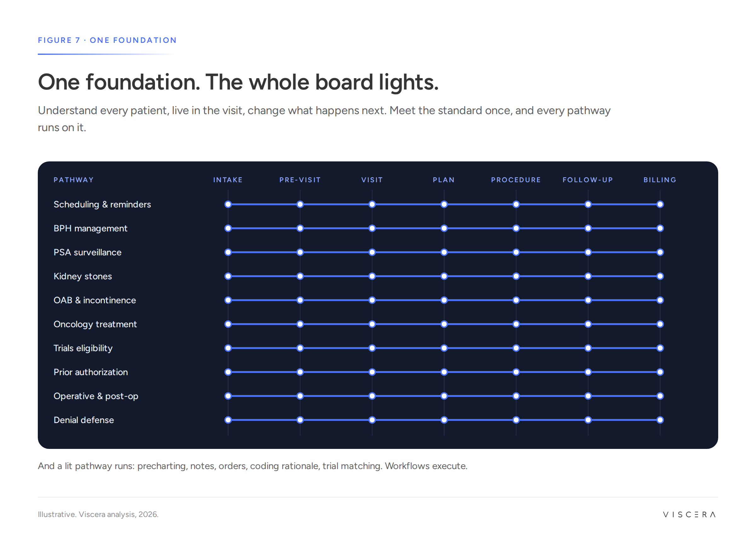Select the Denial defense Follow-up node
Screen dimensions: 756x546
588,420
